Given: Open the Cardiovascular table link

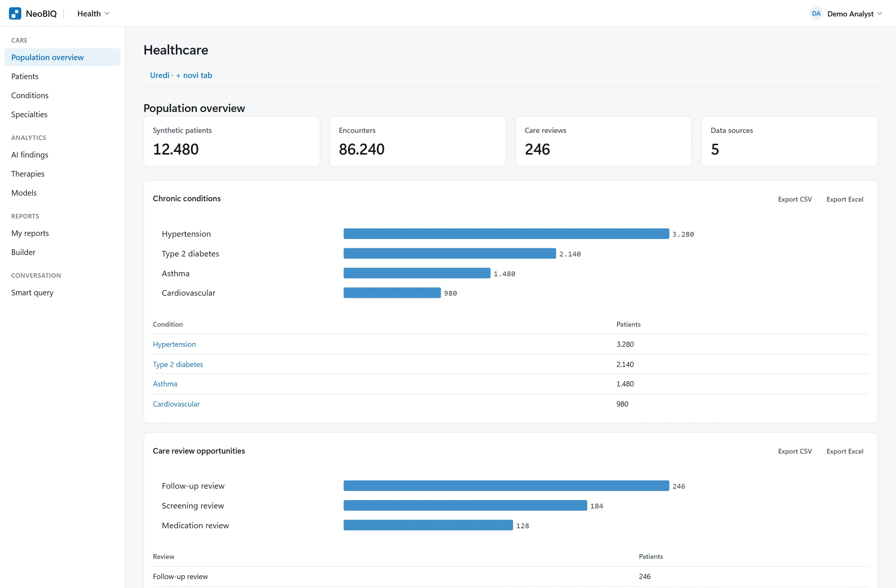Looking at the screenshot, I should click(x=176, y=404).
